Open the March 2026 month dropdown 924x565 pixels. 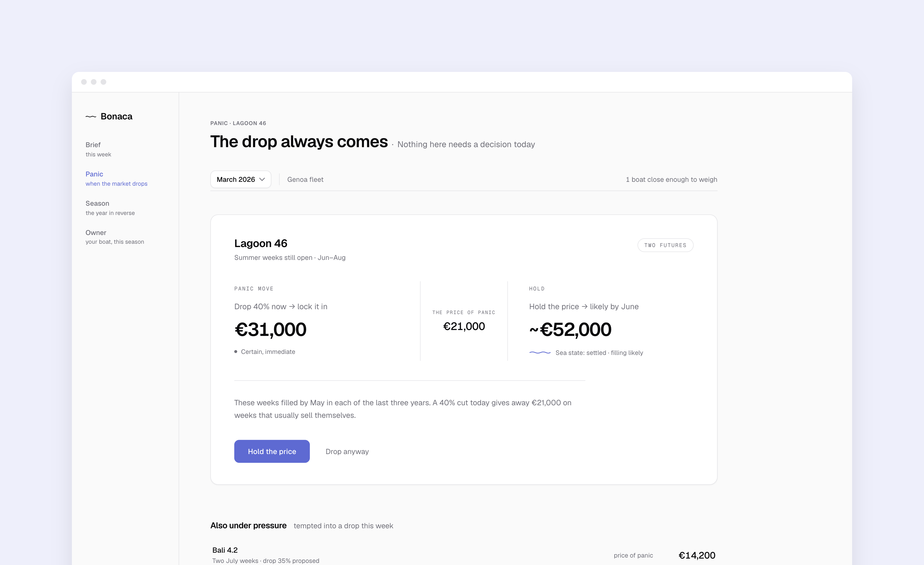pos(241,179)
